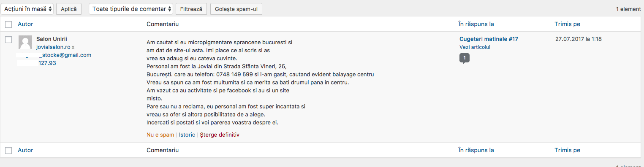The image size is (644, 167).
Task: Sort by În răspuns la header
Action: coord(476,24)
